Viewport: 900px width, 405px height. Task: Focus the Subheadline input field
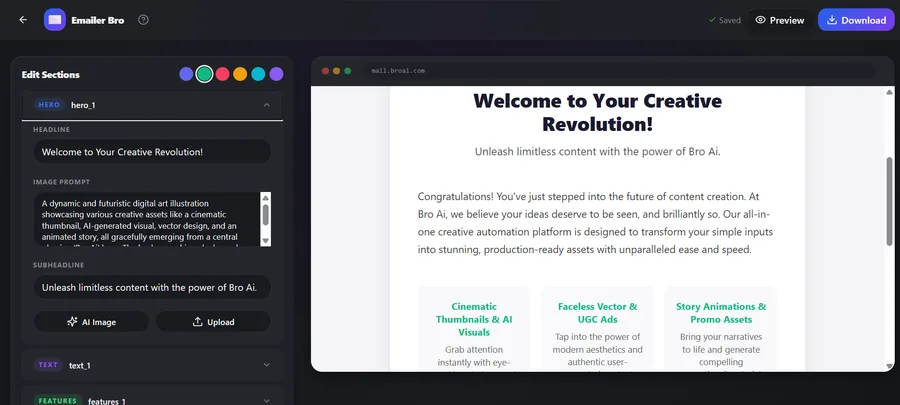coord(152,287)
